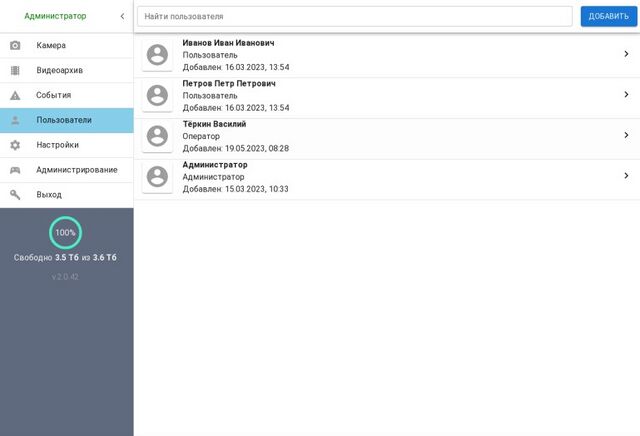Click avatar of Тёркин Василий
Screen dimensions: 640x436
click(157, 136)
